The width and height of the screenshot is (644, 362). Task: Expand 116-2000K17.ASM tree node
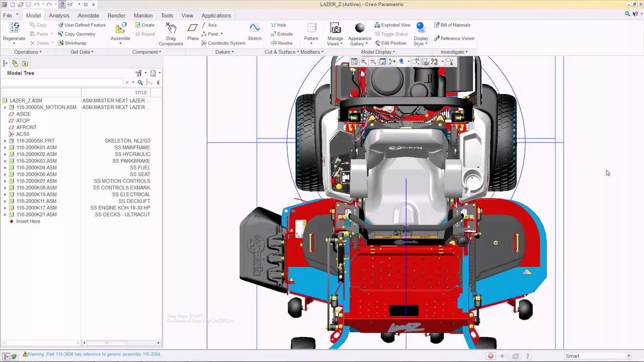tap(5, 208)
